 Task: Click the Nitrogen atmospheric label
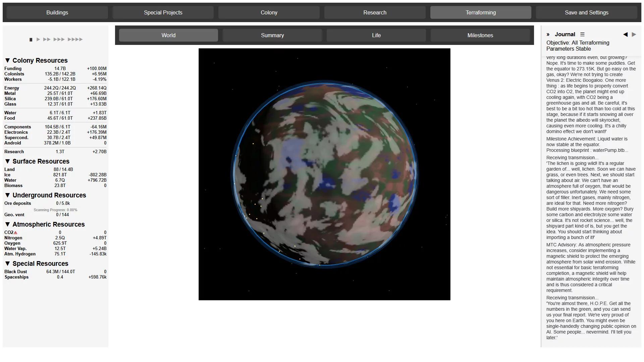pos(13,238)
